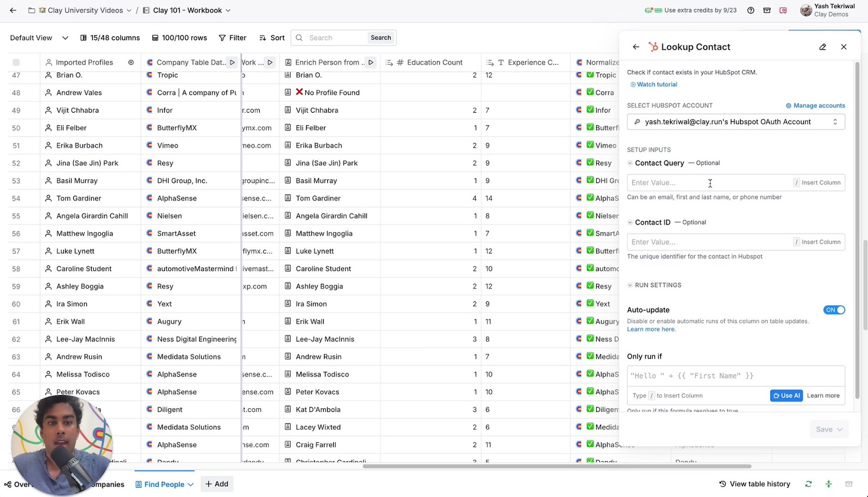Click the green check beside Normalized Infor
Image resolution: width=868 pixels, height=497 pixels.
pyautogui.click(x=590, y=109)
